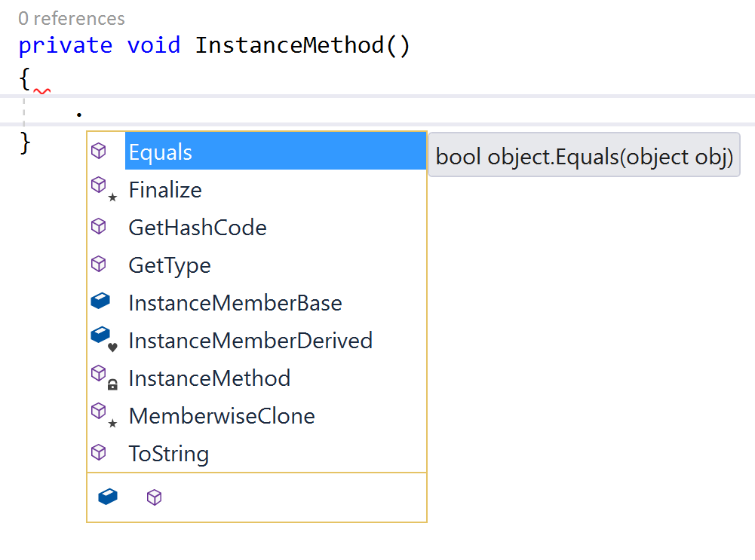
Task: Click the starred cube icon beside MemberwiseClone
Action: tap(104, 415)
